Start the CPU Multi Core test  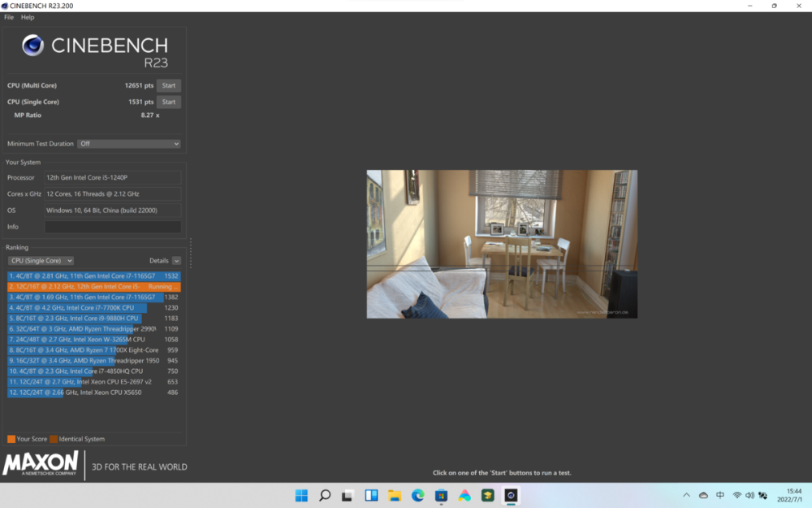tap(168, 85)
